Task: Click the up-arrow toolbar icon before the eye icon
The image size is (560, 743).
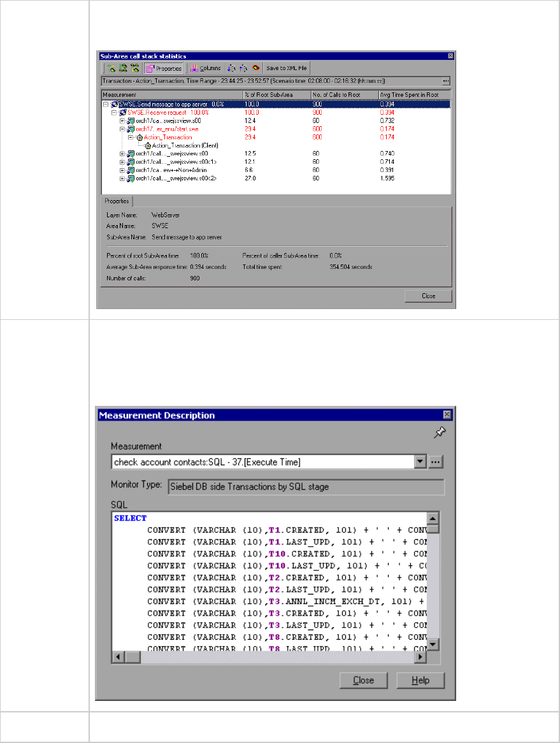Action: coord(243,68)
